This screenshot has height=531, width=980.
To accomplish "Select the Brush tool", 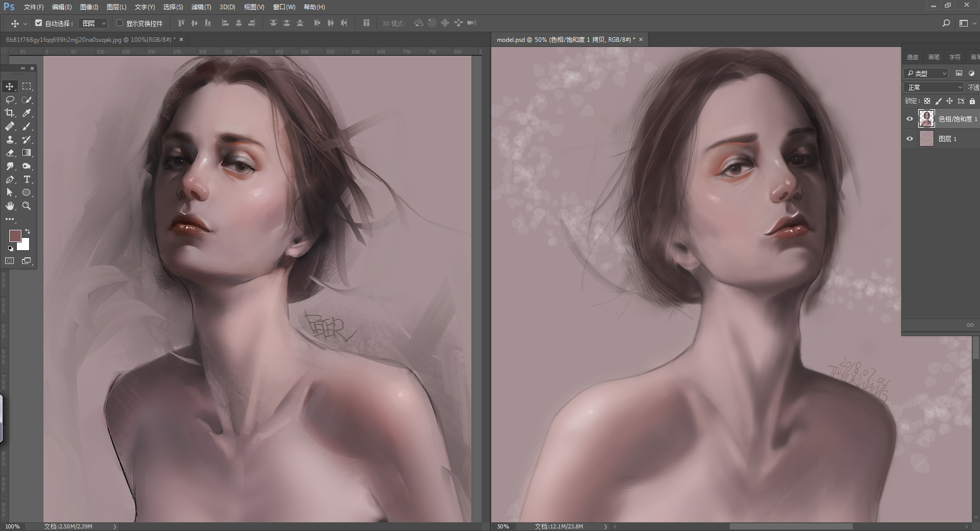I will [27, 126].
